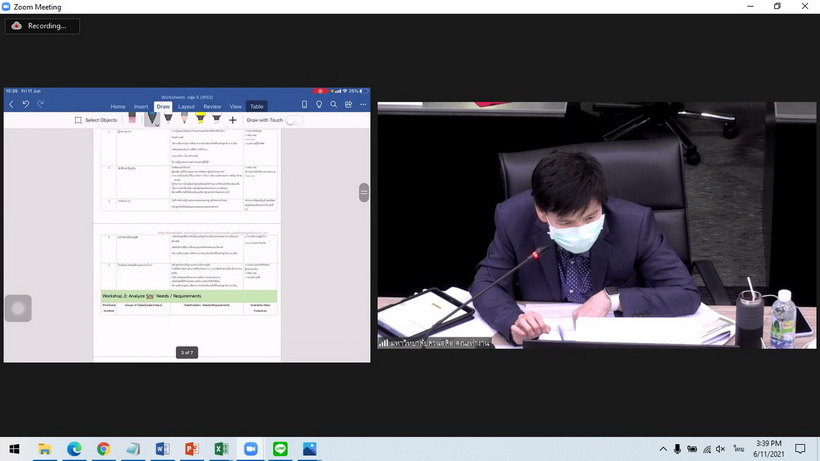
Task: Open the search magnifier in Word
Action: (334, 105)
